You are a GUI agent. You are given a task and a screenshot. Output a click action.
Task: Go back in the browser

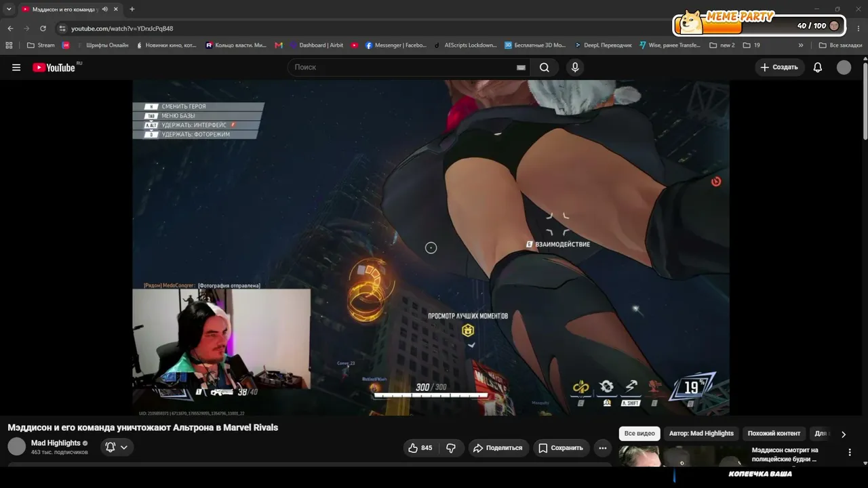[10, 28]
